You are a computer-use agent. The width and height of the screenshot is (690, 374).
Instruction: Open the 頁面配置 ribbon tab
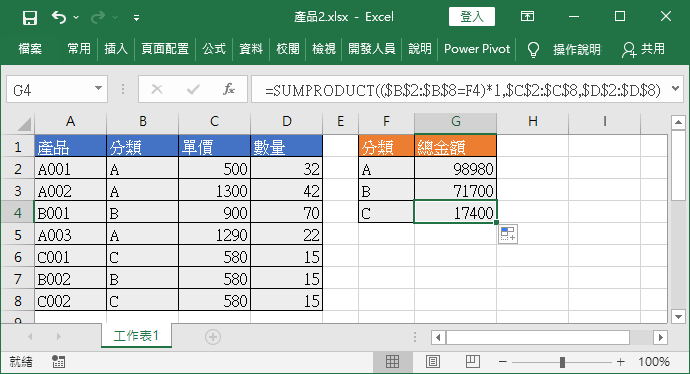coord(165,48)
